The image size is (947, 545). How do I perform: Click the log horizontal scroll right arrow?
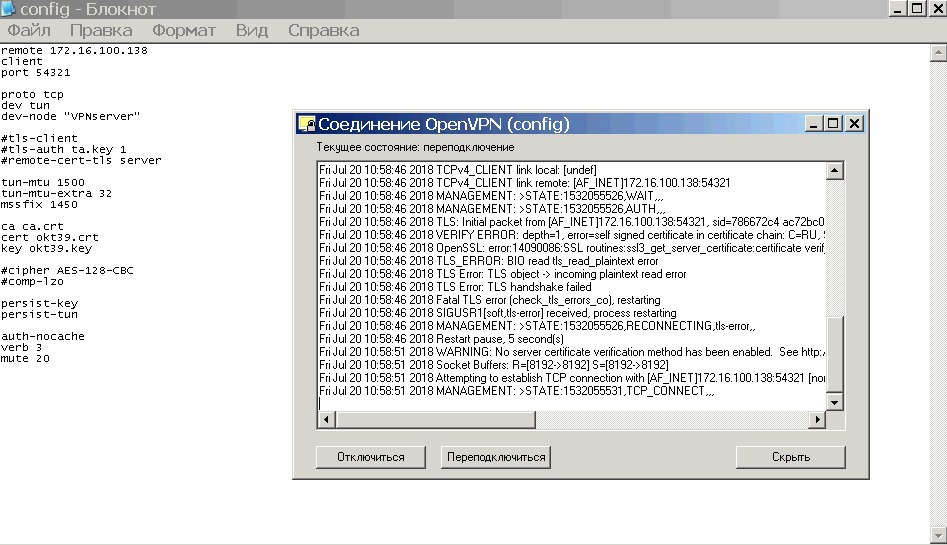[x=817, y=419]
